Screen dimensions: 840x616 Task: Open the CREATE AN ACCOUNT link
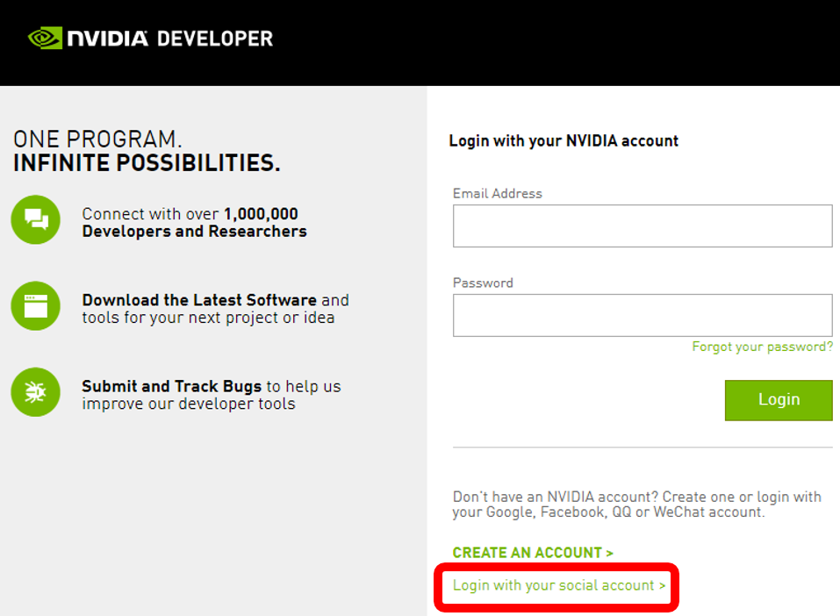[x=533, y=552]
